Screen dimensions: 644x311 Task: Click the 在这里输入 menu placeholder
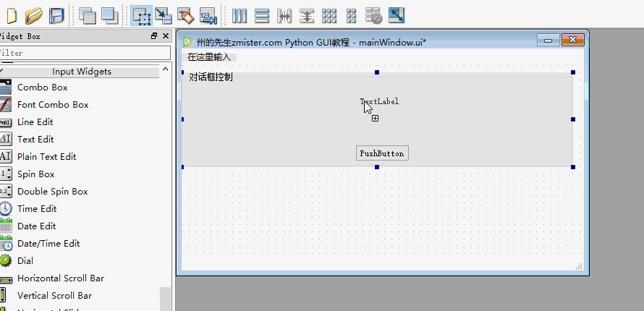tap(209, 57)
